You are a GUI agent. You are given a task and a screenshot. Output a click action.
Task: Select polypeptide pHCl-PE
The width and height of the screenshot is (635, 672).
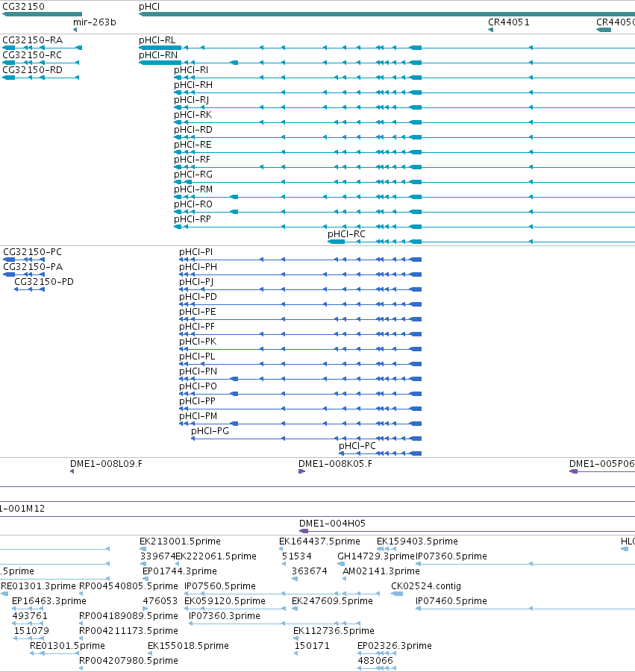click(x=198, y=312)
